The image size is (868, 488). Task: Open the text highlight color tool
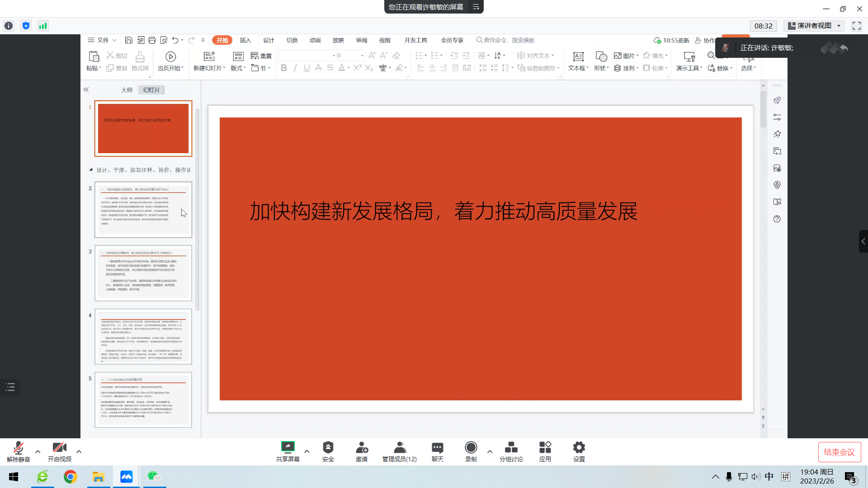click(x=399, y=68)
